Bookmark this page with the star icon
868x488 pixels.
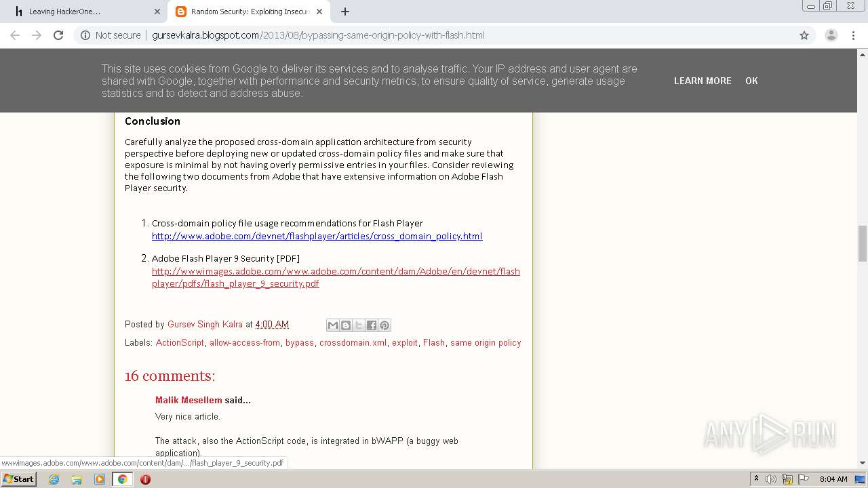coord(804,35)
